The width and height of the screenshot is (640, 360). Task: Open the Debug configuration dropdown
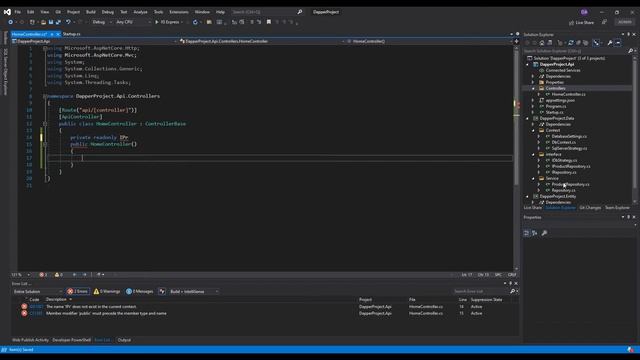[x=101, y=22]
